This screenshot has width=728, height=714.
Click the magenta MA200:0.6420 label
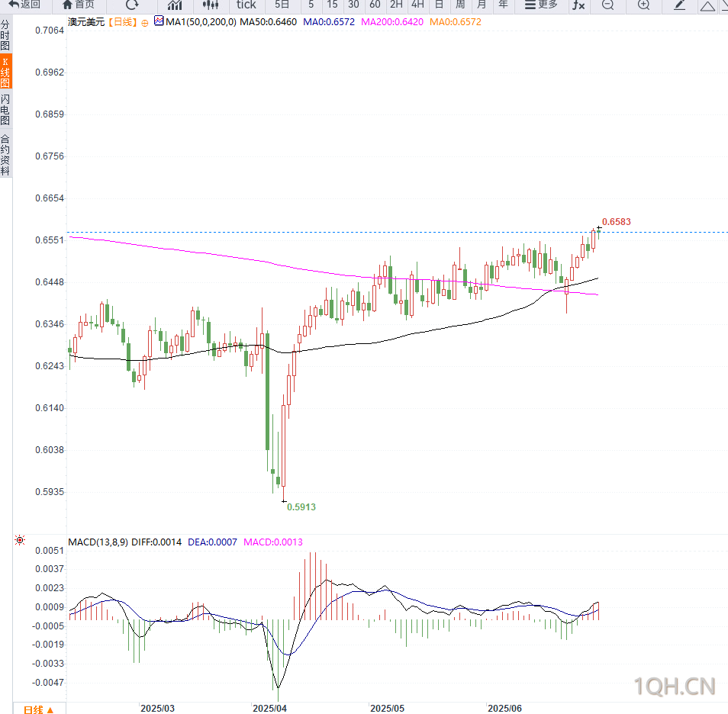pyautogui.click(x=392, y=22)
